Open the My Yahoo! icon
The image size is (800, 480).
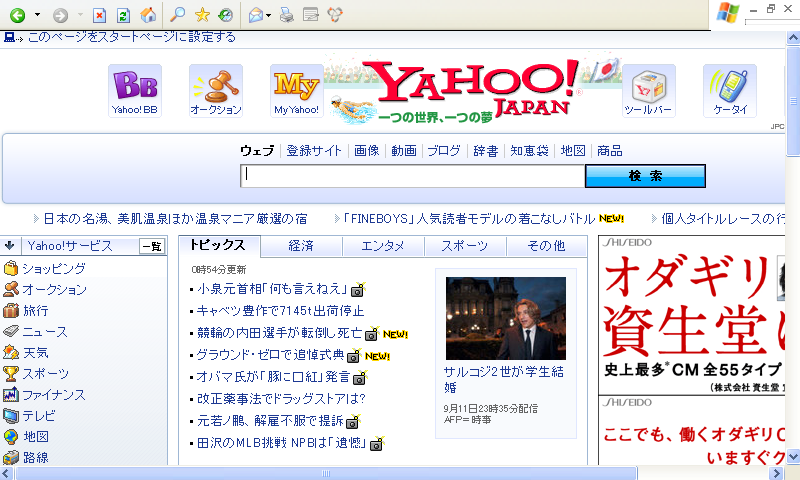click(296, 90)
